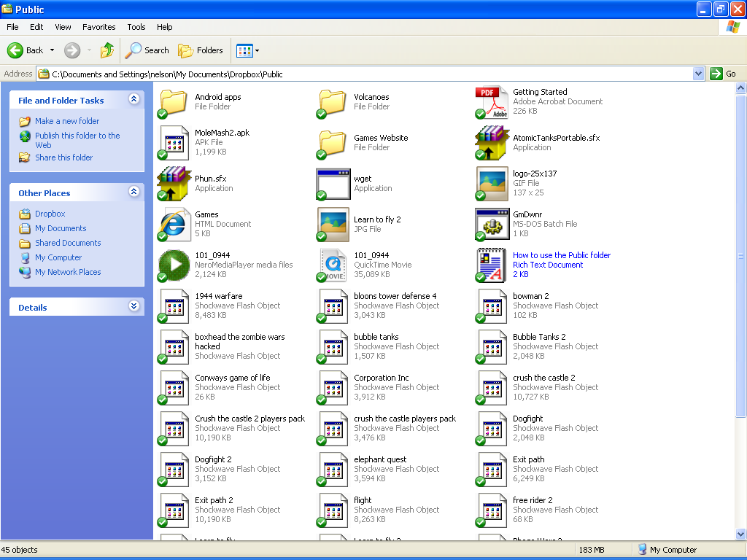This screenshot has height=560, width=747.
Task: Select the Phun.sfx archive icon
Action: click(x=174, y=184)
